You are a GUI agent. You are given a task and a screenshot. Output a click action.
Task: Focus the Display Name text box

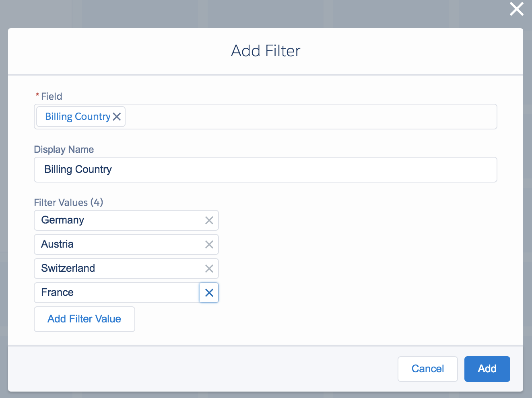[266, 170]
